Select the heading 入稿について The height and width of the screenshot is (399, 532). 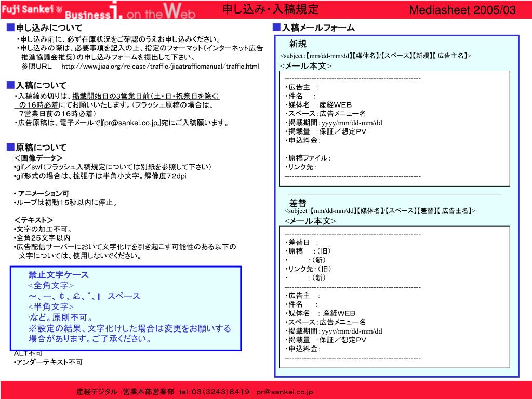(x=41, y=85)
